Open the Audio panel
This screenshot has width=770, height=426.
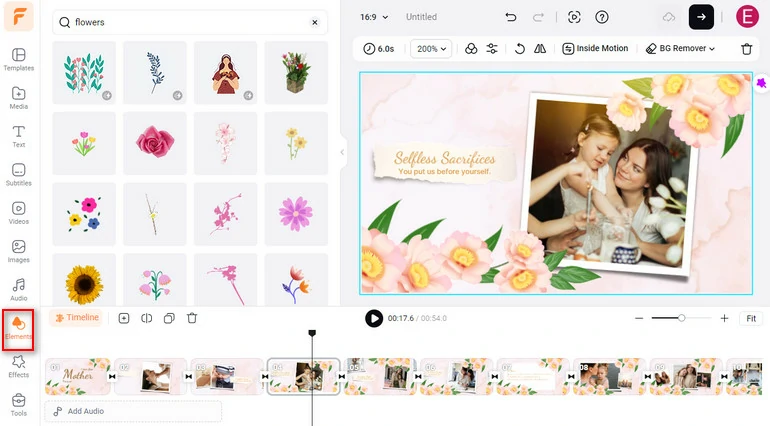click(19, 289)
